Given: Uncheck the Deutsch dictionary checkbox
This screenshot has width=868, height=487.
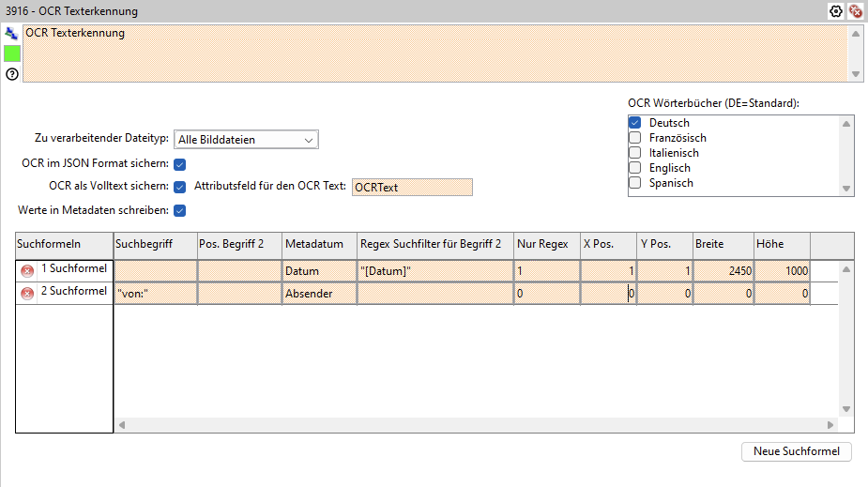Looking at the screenshot, I should pos(635,123).
